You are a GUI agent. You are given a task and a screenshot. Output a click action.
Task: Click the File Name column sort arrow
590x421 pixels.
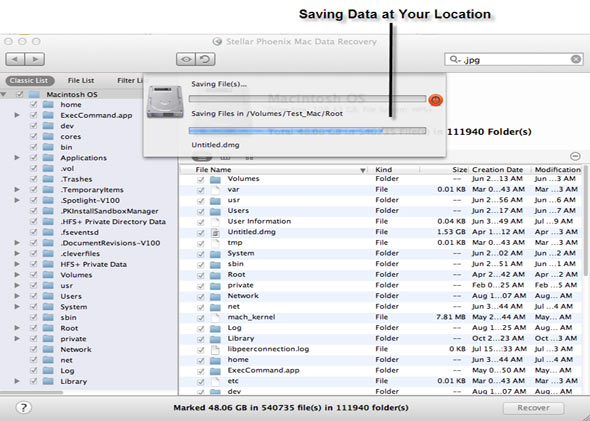pyautogui.click(x=362, y=170)
